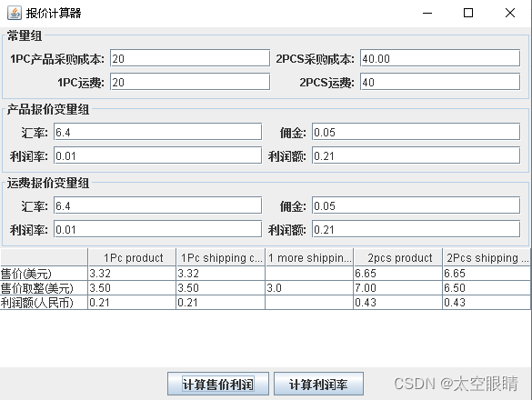This screenshot has width=532, height=400.
Task: Focus the 1PC产品采购成本 input field
Action: point(190,58)
